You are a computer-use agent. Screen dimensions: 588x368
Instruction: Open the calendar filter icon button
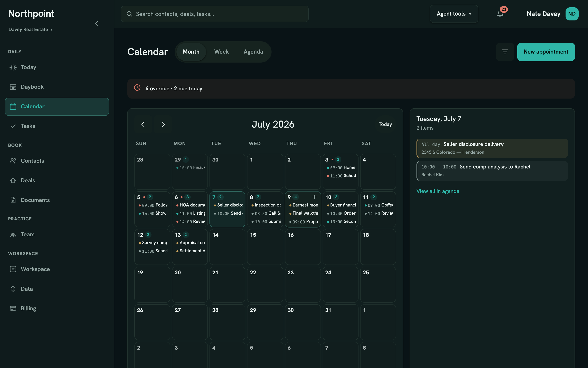coord(505,52)
